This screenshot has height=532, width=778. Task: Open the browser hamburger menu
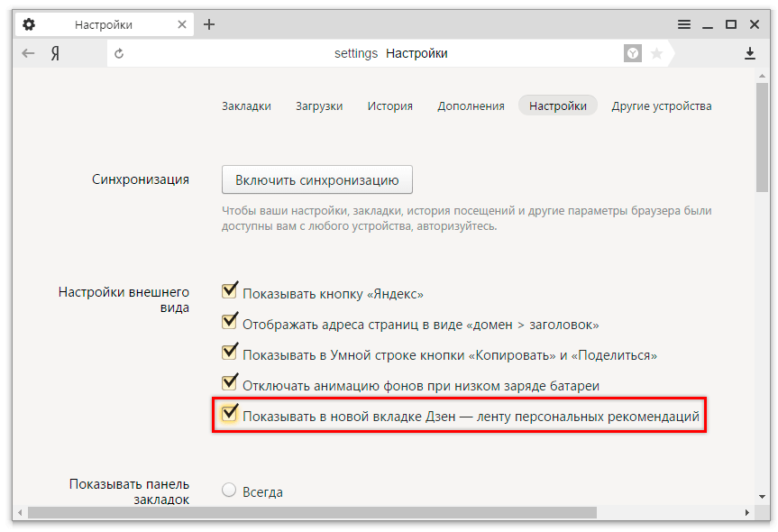[684, 24]
